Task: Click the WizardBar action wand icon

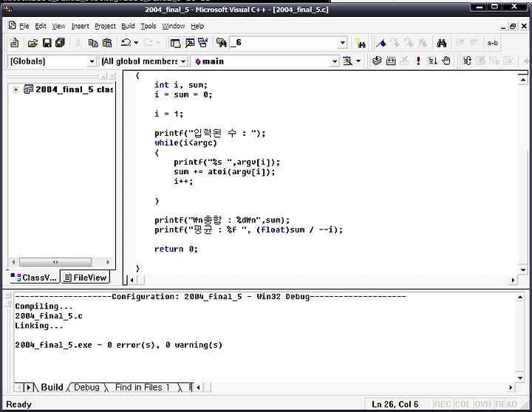Action: coord(347,61)
